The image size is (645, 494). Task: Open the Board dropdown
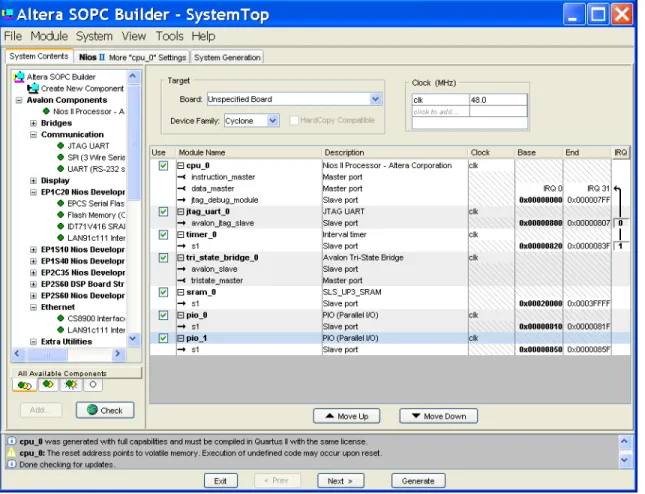(x=375, y=99)
